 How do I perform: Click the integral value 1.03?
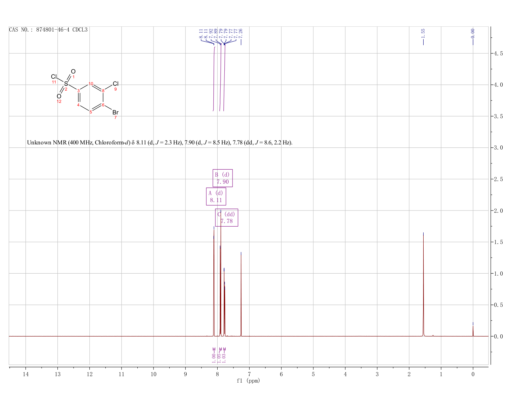(225, 358)
